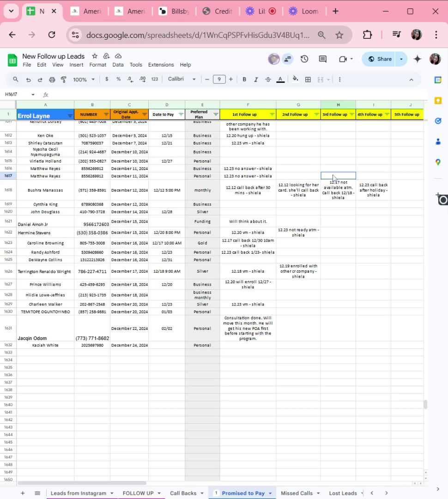
Task: Bookmark this page with the star
Action: point(339,35)
